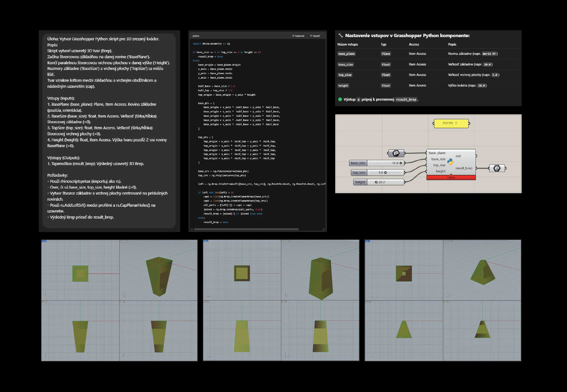Click Kopírovať copy icon in code header
Image resolution: width=567 pixels, height=392 pixels.
pos(293,36)
